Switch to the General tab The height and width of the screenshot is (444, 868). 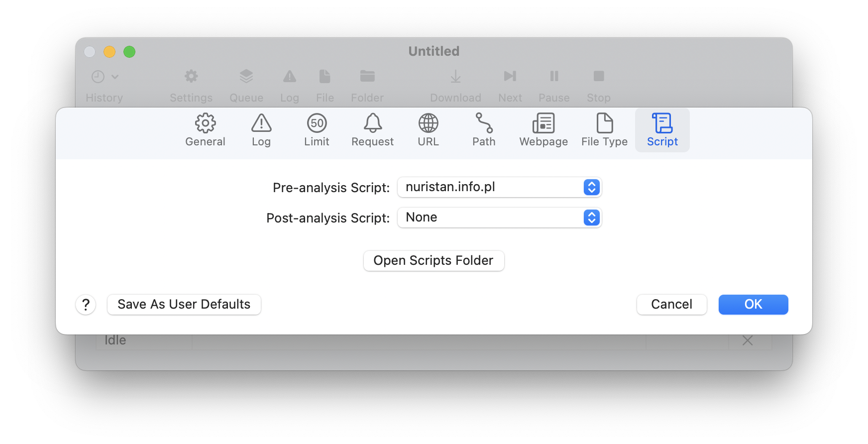coord(205,129)
